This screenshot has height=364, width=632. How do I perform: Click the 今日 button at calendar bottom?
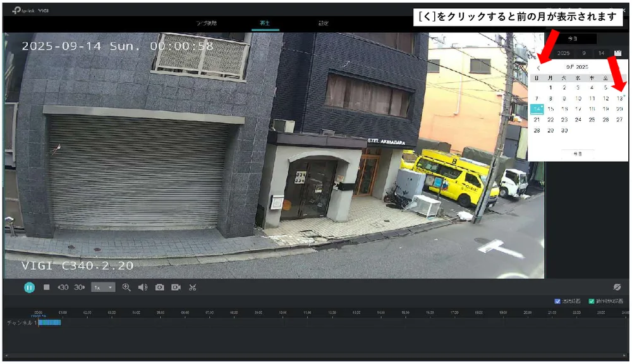point(578,154)
